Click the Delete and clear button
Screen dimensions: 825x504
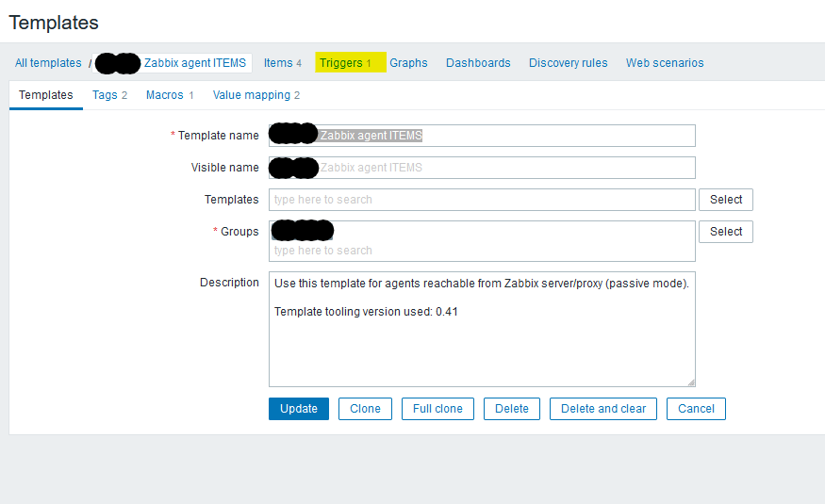[603, 409]
